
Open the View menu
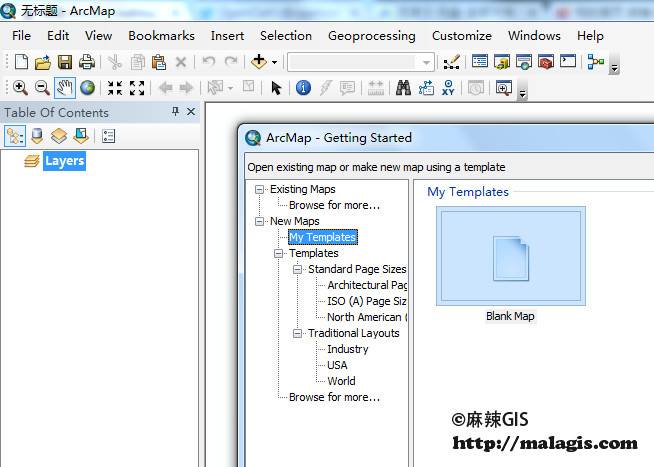[98, 36]
